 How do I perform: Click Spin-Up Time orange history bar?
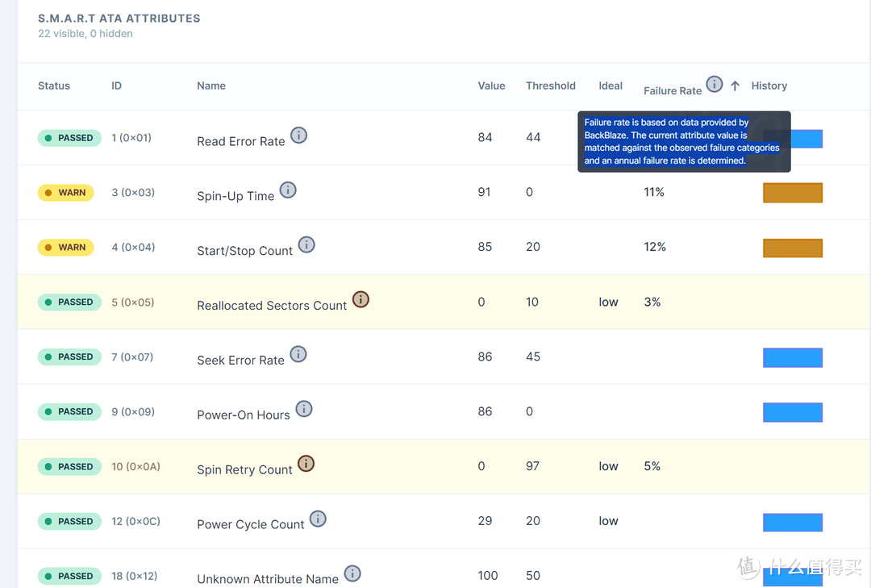point(793,193)
